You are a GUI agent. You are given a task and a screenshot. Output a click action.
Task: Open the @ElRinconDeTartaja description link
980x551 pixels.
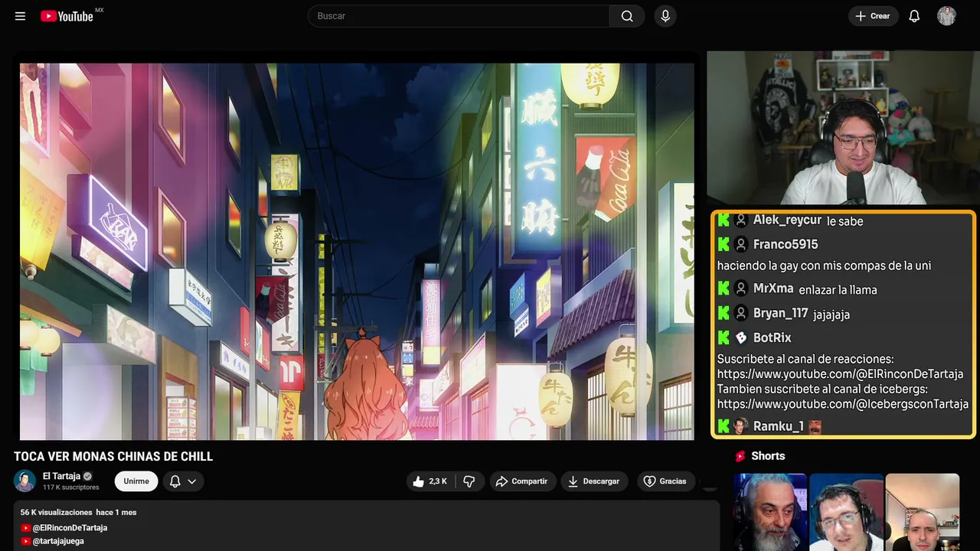(x=70, y=528)
